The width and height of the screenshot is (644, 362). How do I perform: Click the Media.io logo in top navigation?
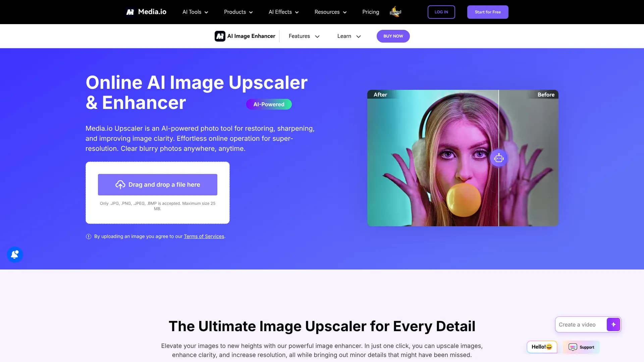coord(146,12)
